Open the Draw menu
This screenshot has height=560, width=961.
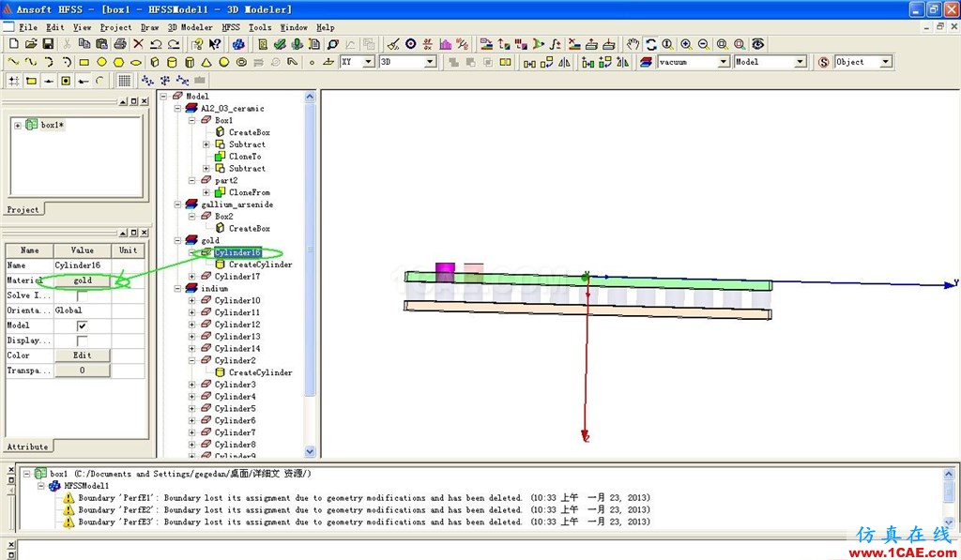coord(149,27)
